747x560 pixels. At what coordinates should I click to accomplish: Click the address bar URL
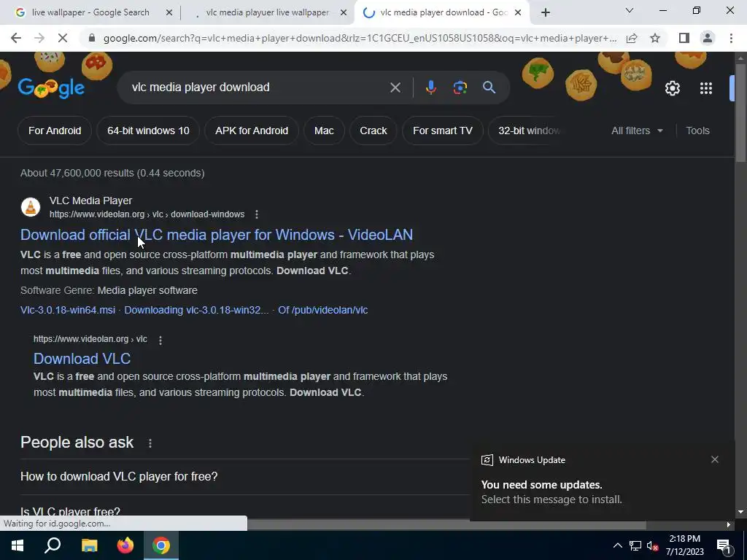[x=360, y=38]
